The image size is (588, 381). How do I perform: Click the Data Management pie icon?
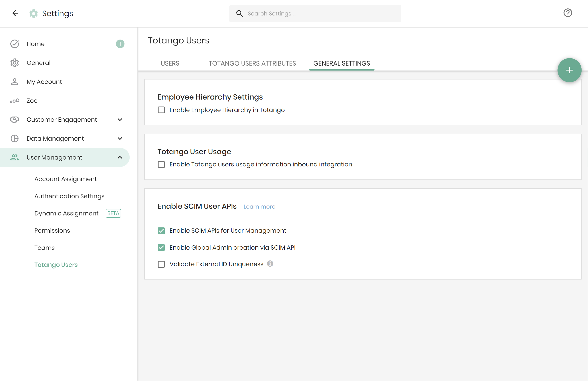(x=15, y=139)
